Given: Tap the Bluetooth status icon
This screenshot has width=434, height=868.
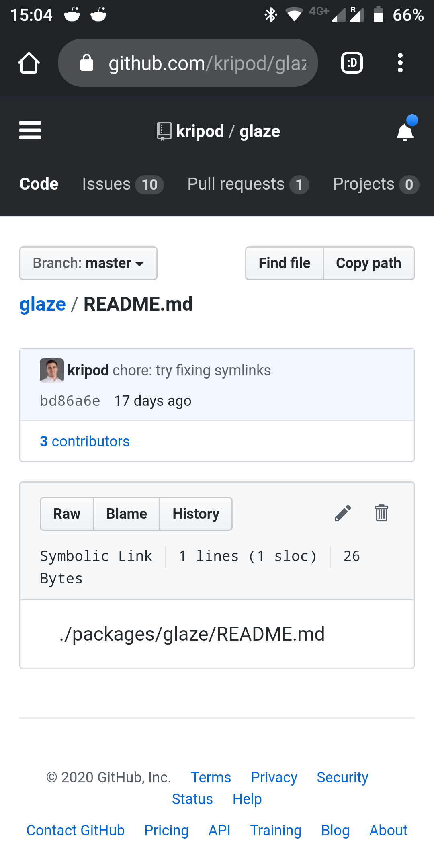Looking at the screenshot, I should [x=270, y=15].
